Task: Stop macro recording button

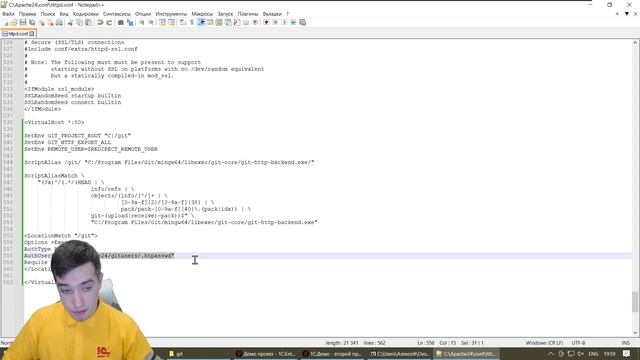Action: point(275,22)
